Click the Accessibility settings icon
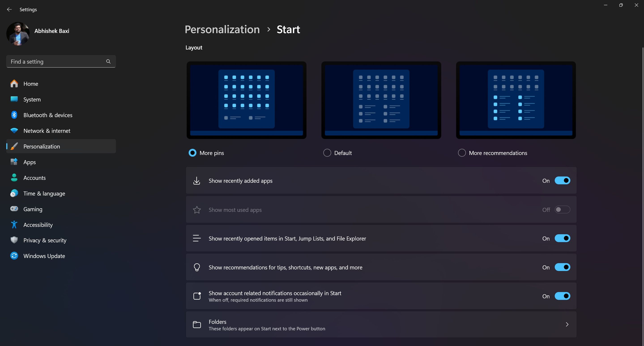This screenshot has height=346, width=644. pos(15,225)
